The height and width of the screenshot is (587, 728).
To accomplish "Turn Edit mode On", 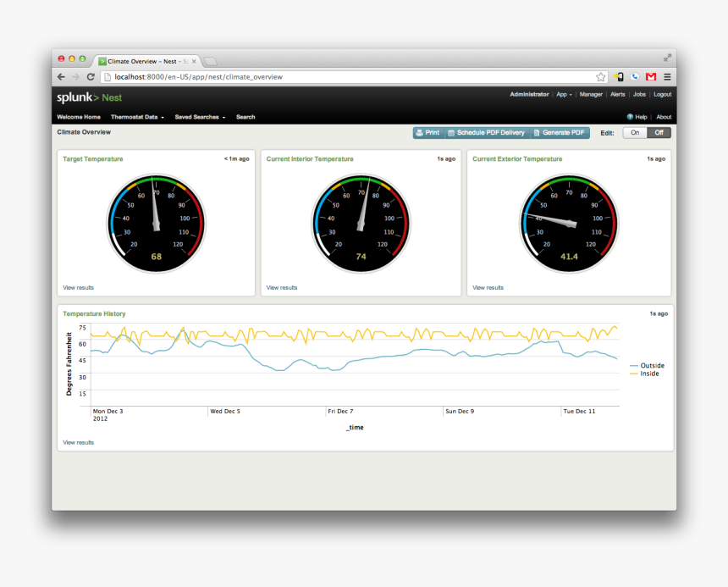I will click(635, 133).
